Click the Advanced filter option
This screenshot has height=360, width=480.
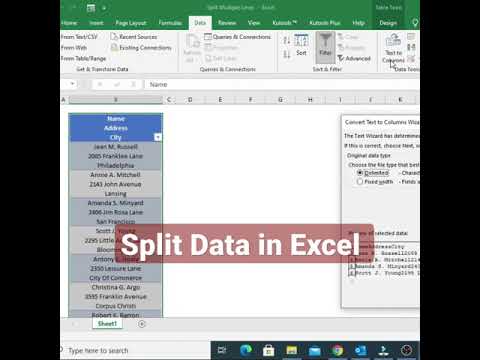point(354,58)
